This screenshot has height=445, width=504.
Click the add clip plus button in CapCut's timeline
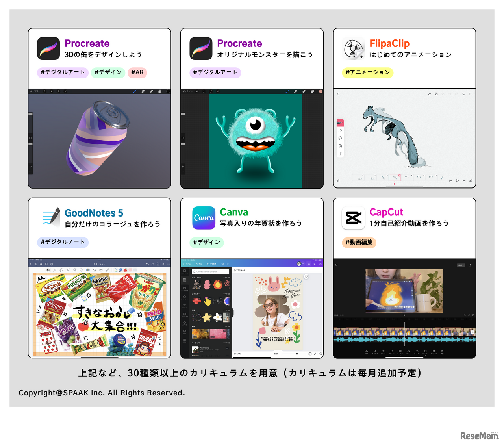click(472, 332)
